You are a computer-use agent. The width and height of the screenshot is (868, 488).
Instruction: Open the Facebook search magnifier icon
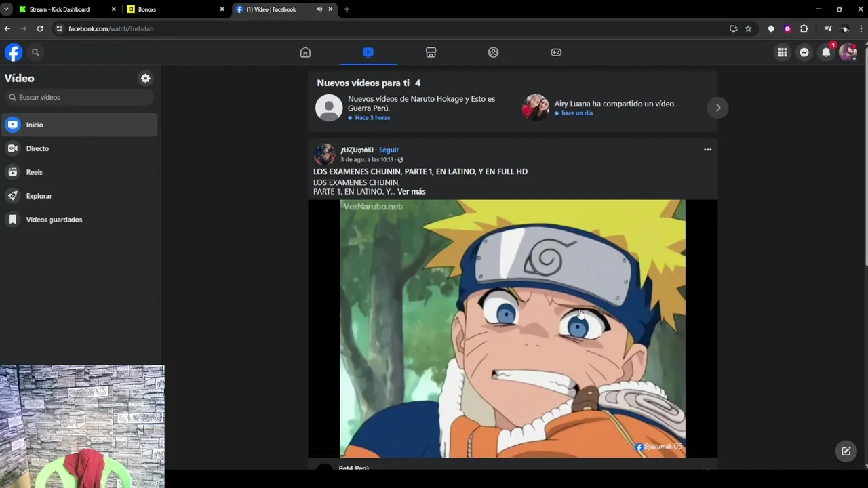pos(35,52)
